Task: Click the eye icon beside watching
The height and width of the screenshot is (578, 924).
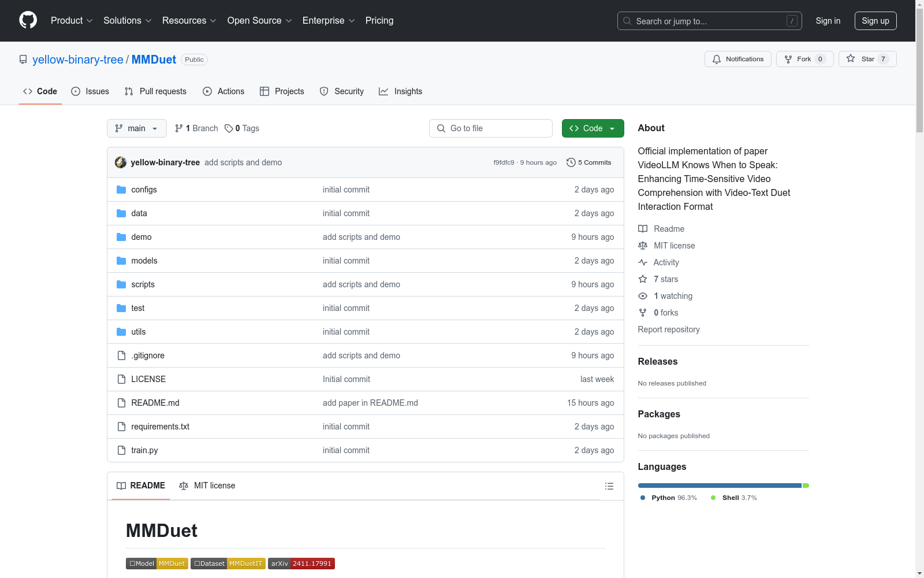Action: [x=643, y=296]
